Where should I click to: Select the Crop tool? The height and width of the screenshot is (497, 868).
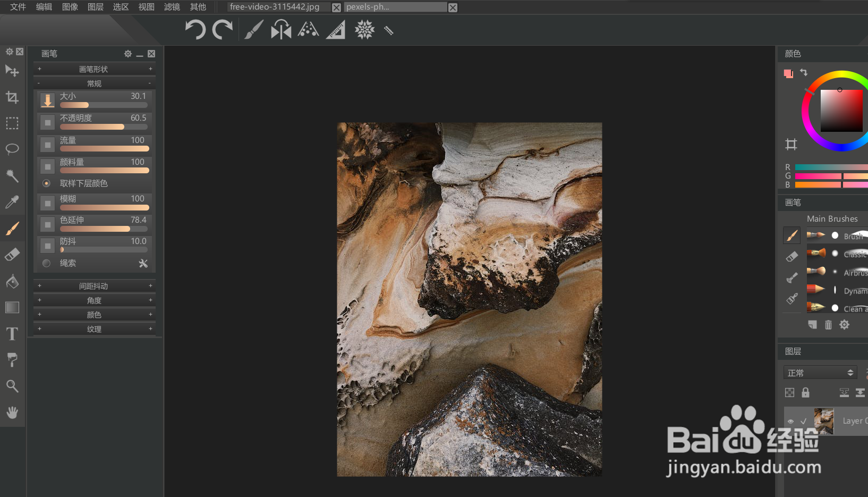(x=12, y=97)
